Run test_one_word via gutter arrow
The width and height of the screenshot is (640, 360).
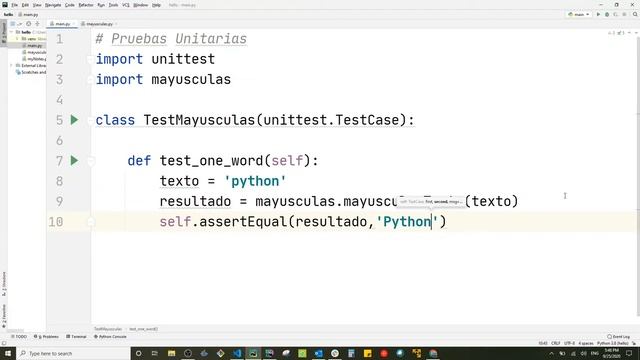pos(74,160)
